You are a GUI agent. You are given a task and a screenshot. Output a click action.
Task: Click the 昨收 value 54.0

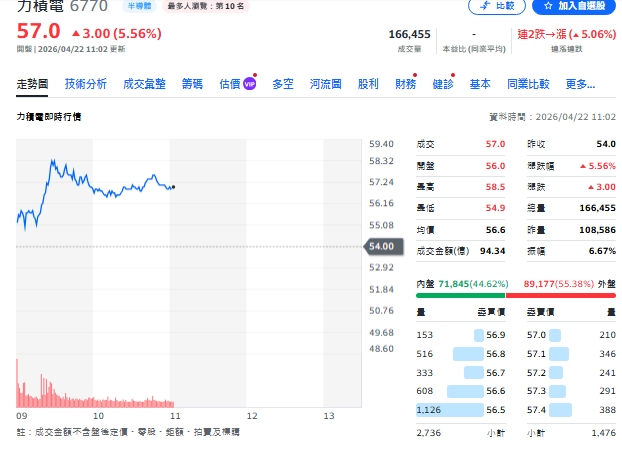tap(606, 144)
